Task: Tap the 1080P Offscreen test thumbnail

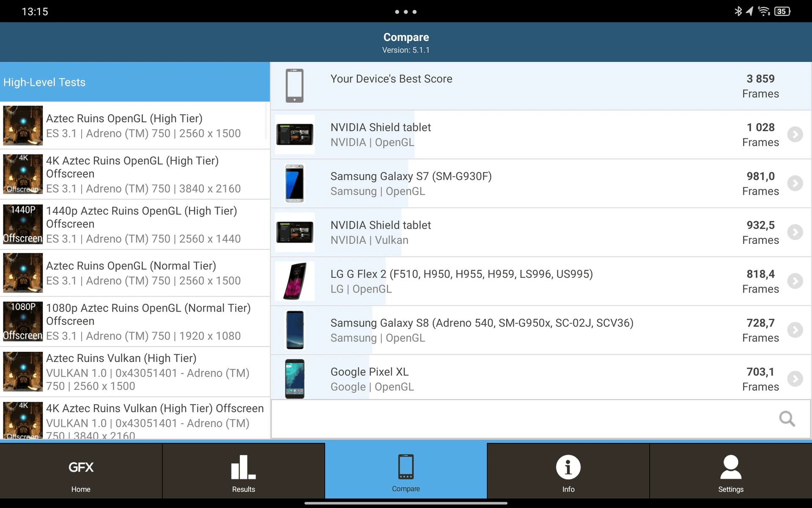Action: pyautogui.click(x=23, y=321)
